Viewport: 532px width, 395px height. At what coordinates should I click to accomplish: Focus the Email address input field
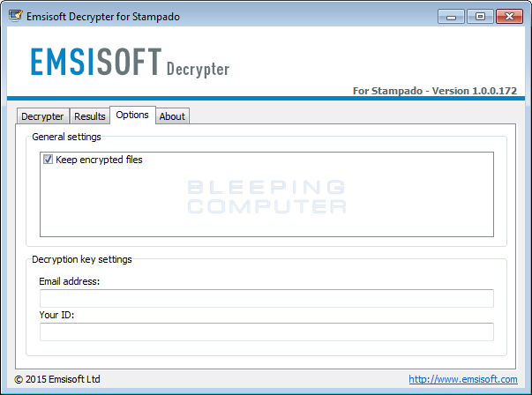tap(266, 298)
